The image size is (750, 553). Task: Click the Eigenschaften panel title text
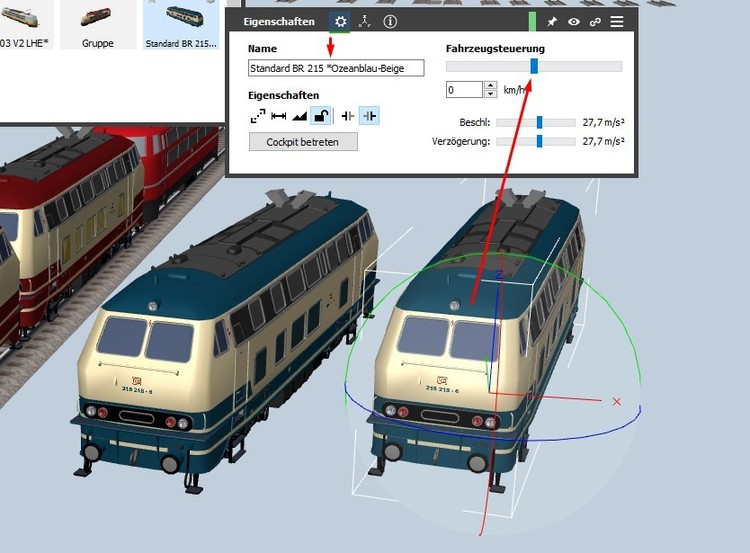tap(279, 22)
